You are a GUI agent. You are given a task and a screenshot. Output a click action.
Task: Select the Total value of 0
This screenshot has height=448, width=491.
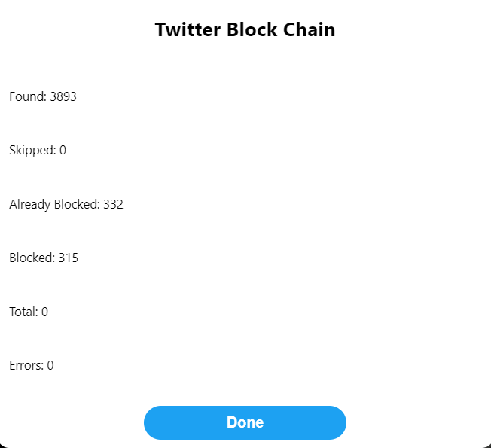pyautogui.click(x=44, y=312)
